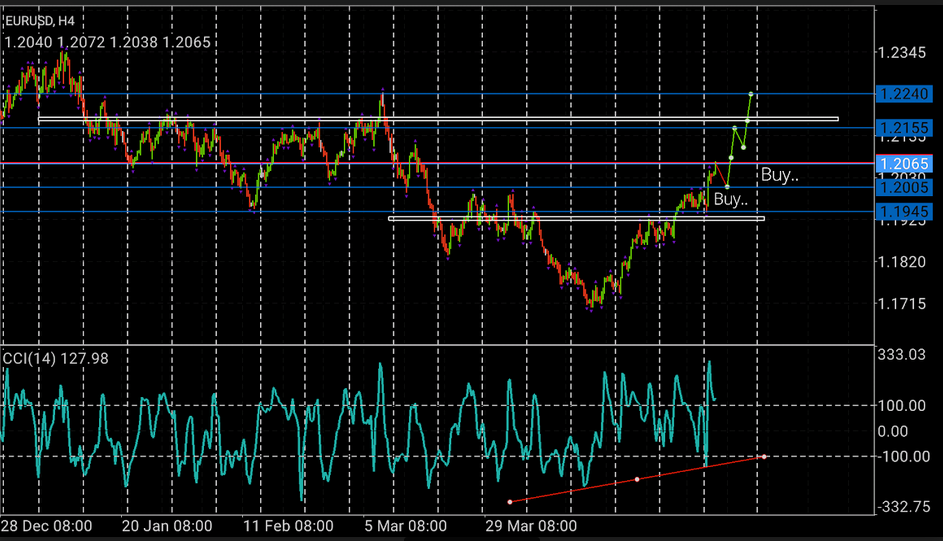
Task: Select the 1.2005 price level tag
Action: [904, 187]
